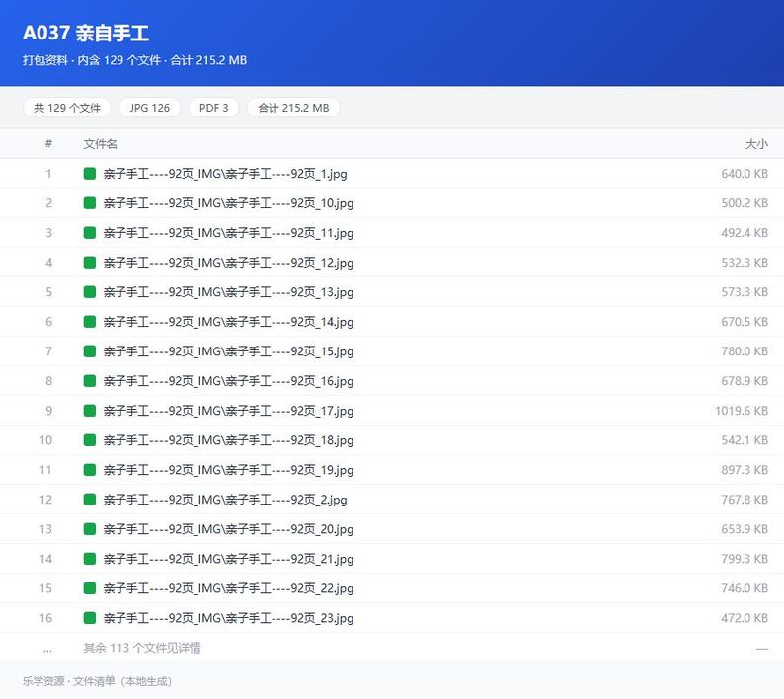The height and width of the screenshot is (699, 784).
Task: Click the green icon for 亲子手工_23.jpg
Action: (x=90, y=618)
